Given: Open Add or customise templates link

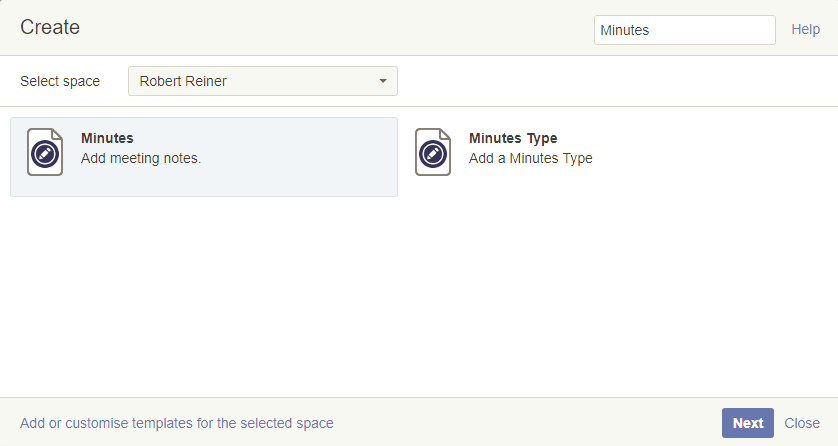Looking at the screenshot, I should point(177,423).
